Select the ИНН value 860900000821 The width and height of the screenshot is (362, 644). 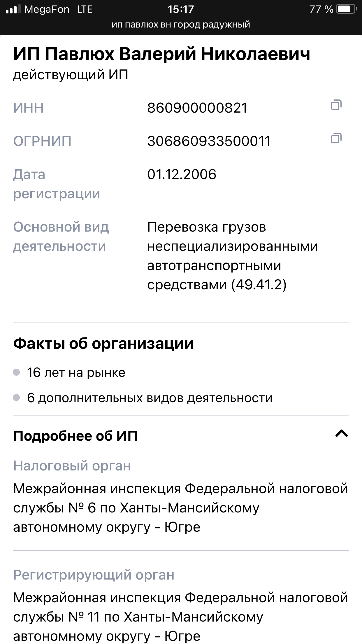point(197,108)
